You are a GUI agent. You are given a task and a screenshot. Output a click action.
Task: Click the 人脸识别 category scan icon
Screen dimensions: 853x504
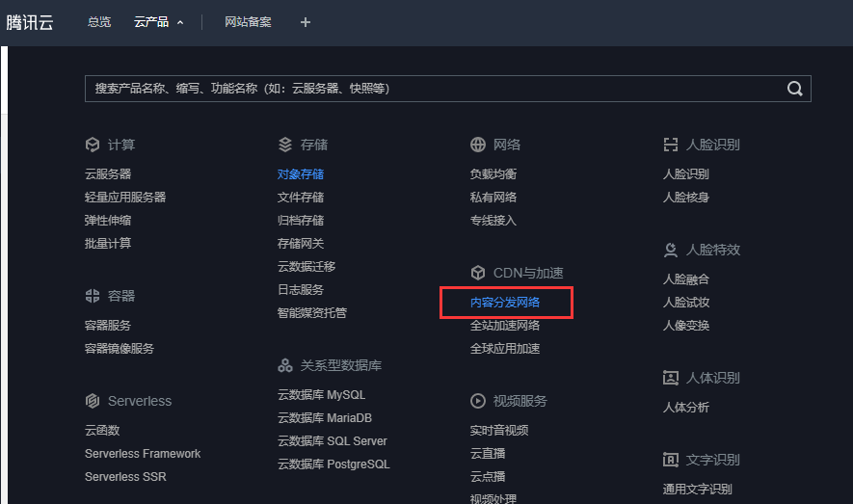(x=671, y=145)
